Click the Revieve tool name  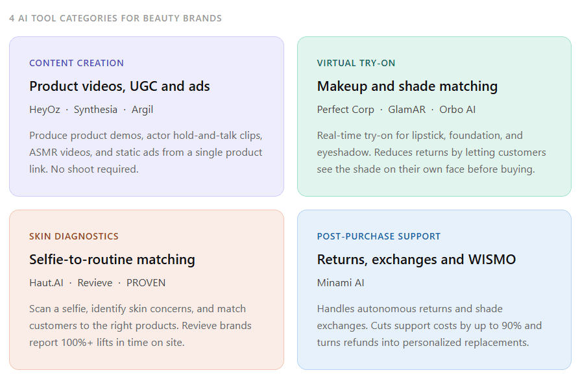95,283
